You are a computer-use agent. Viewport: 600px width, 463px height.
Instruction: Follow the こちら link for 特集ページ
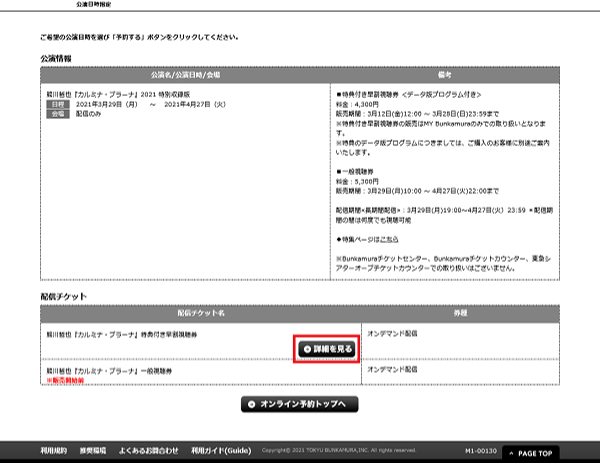click(x=391, y=239)
